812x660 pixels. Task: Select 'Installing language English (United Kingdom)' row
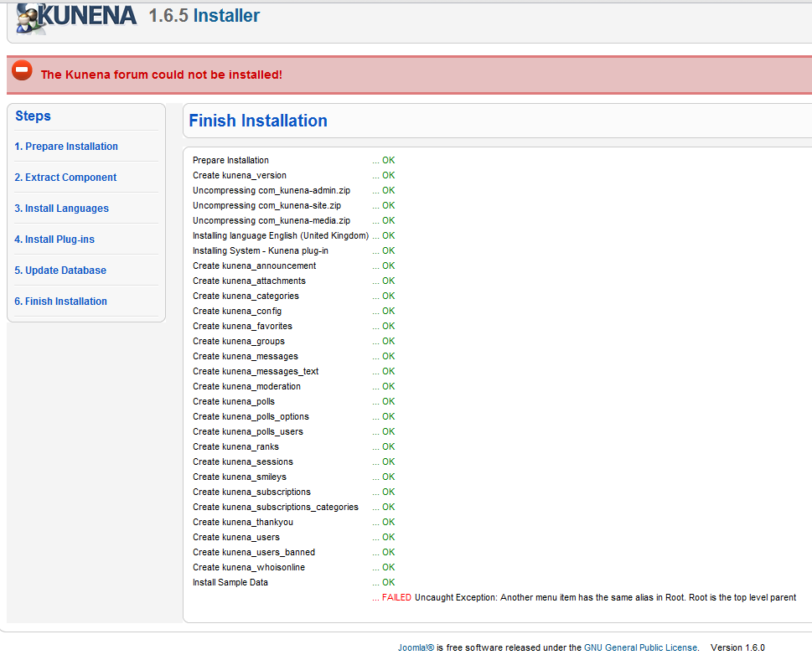(x=293, y=235)
